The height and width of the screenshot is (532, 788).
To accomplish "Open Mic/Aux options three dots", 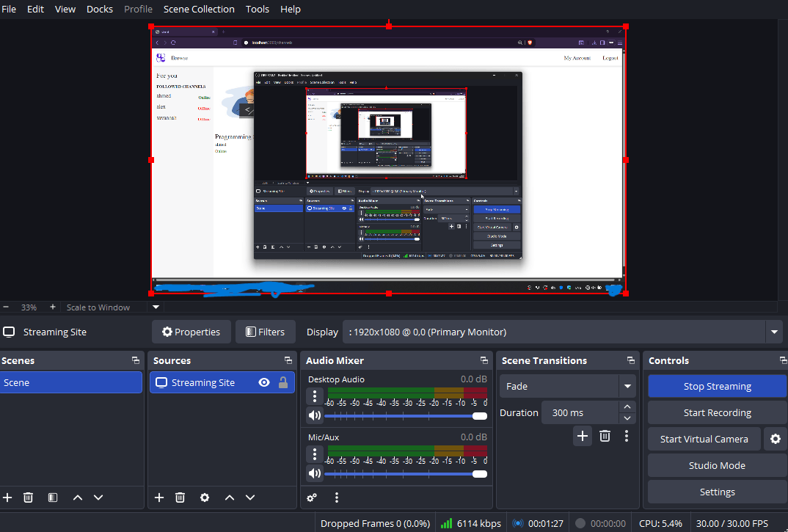I will (x=315, y=454).
